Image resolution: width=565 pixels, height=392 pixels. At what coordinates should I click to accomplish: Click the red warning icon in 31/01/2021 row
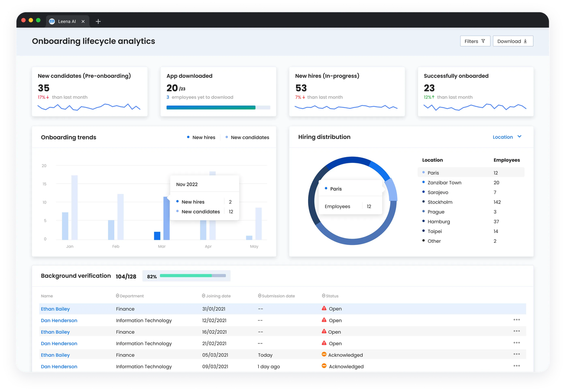coord(324,308)
